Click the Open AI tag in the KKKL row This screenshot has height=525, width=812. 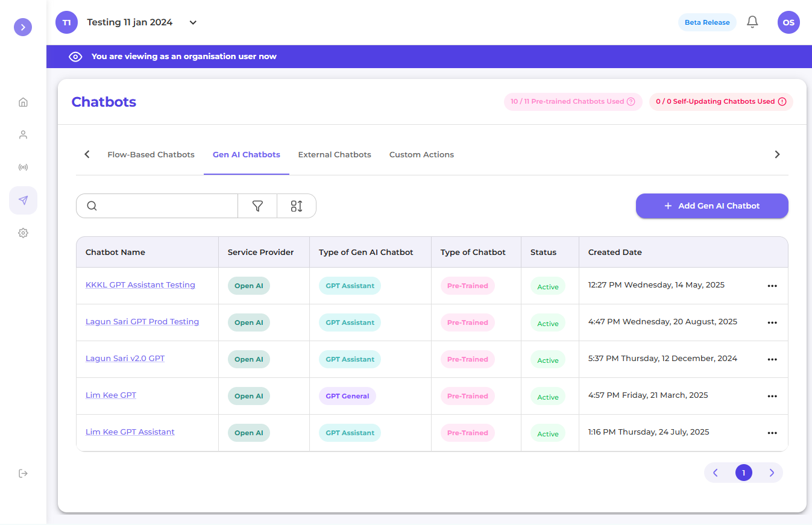click(x=249, y=286)
